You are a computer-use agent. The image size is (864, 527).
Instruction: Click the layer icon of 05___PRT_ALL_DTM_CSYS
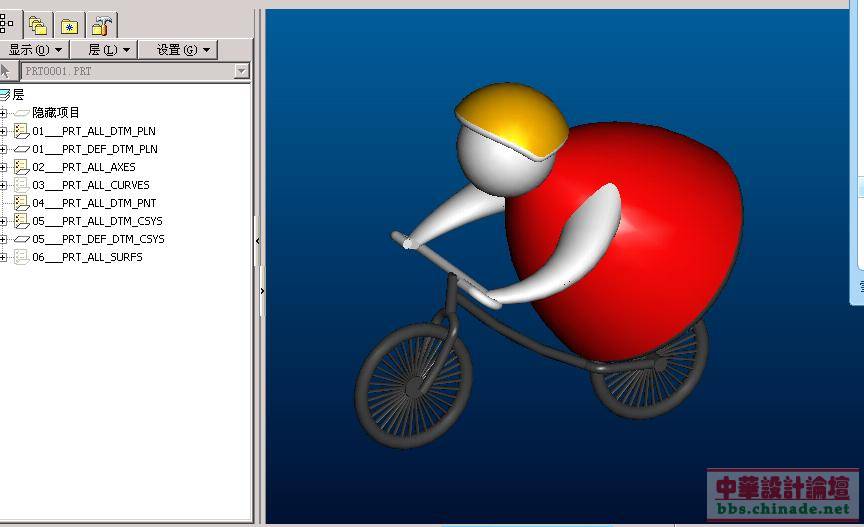tap(21, 221)
